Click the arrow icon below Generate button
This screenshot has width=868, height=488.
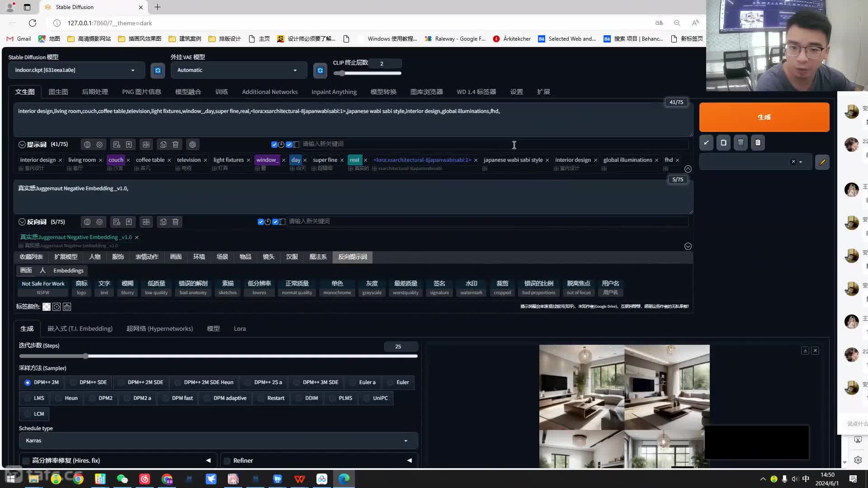pos(706,143)
